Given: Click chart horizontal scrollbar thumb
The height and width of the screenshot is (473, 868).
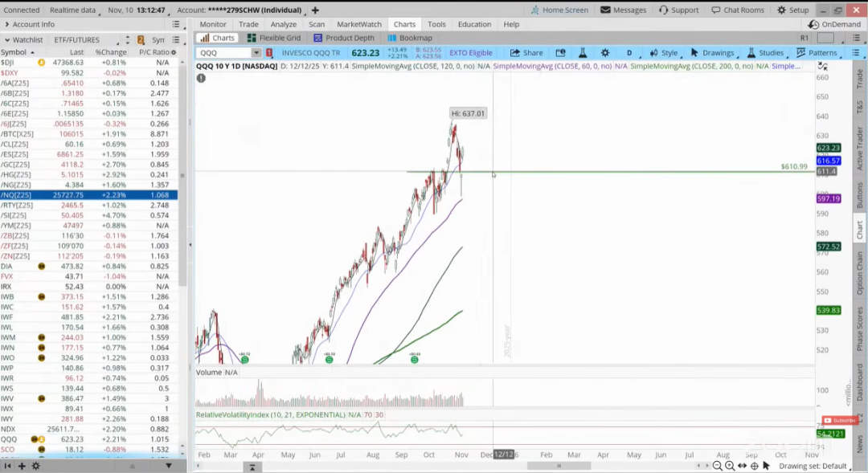Looking at the screenshot, I should pos(559,466).
